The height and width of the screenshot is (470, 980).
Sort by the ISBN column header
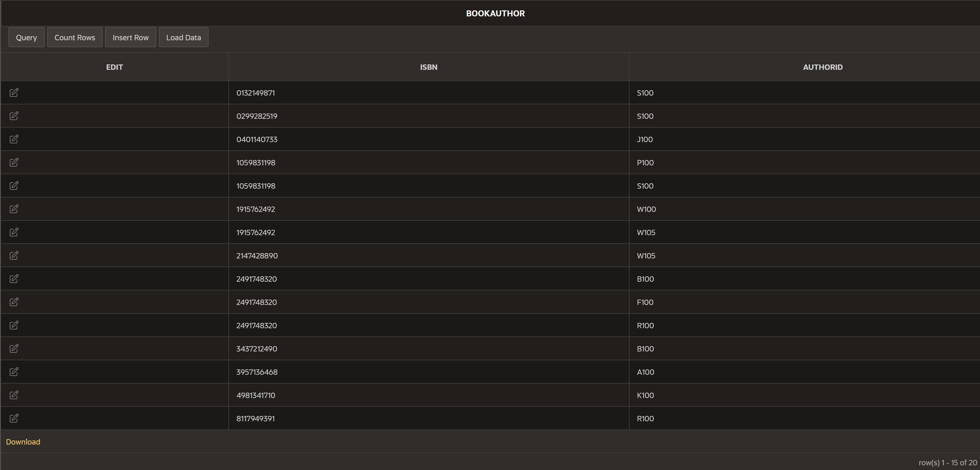point(428,67)
